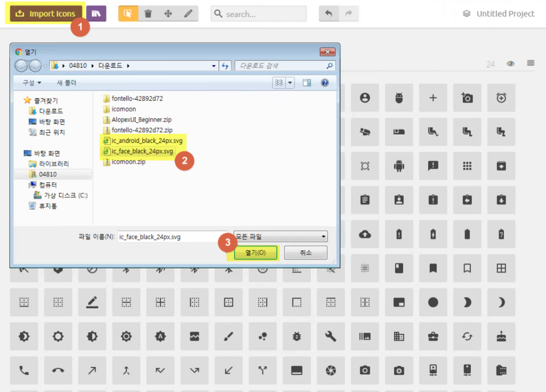Click 새 폴더 in dialog toolbar

coord(67,83)
